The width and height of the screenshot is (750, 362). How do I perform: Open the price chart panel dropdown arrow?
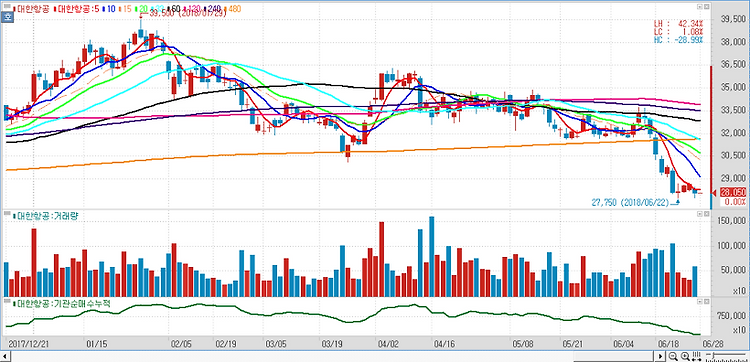click(x=700, y=7)
